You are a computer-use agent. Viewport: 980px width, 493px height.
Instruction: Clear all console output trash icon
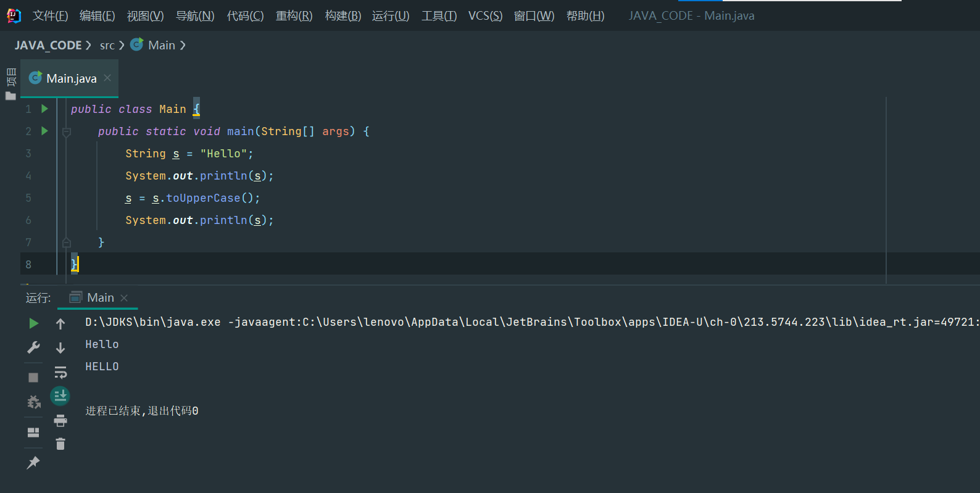60,444
